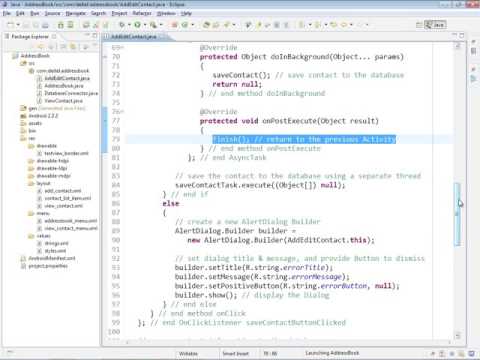
Task: Open the Source menu
Action: click(x=52, y=13)
